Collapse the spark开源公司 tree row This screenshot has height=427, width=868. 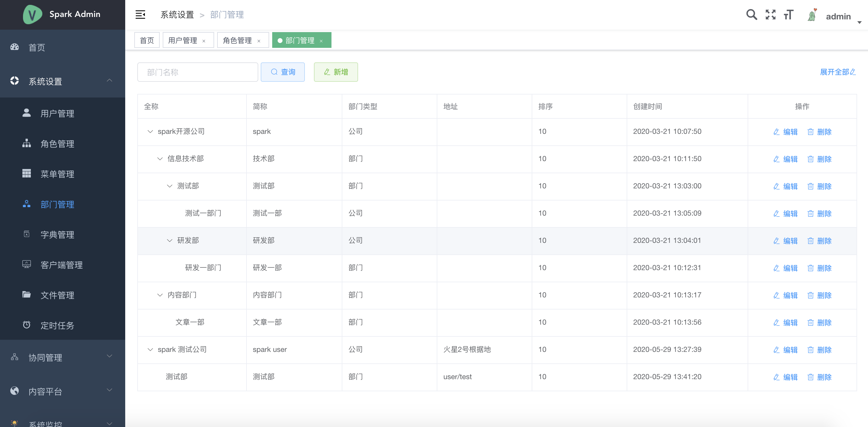tap(150, 131)
